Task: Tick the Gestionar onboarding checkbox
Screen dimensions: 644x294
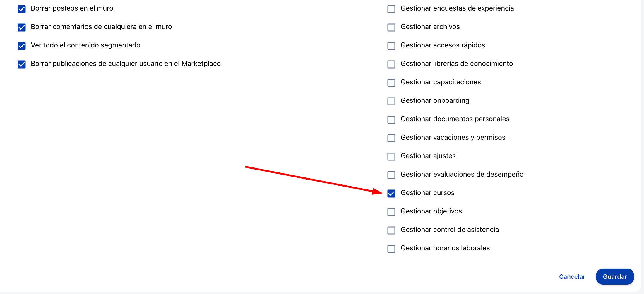Action: pyautogui.click(x=391, y=101)
